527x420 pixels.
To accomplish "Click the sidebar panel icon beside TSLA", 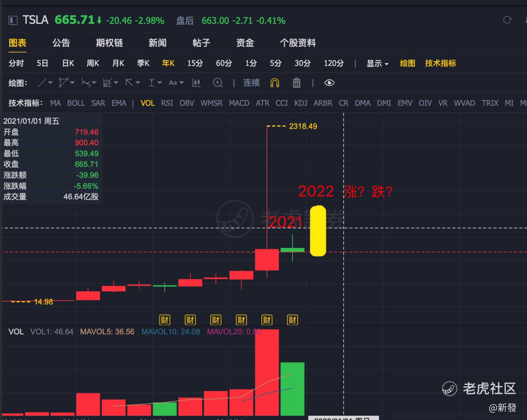I will coord(13,20).
